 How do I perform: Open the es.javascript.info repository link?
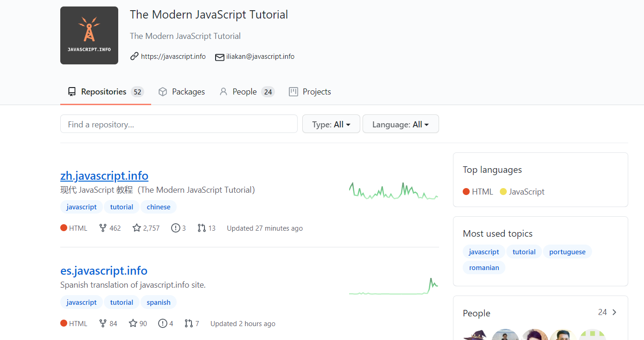(x=104, y=271)
